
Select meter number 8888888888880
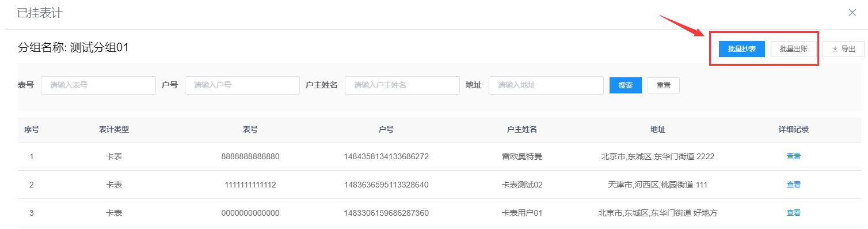pyautogui.click(x=250, y=156)
